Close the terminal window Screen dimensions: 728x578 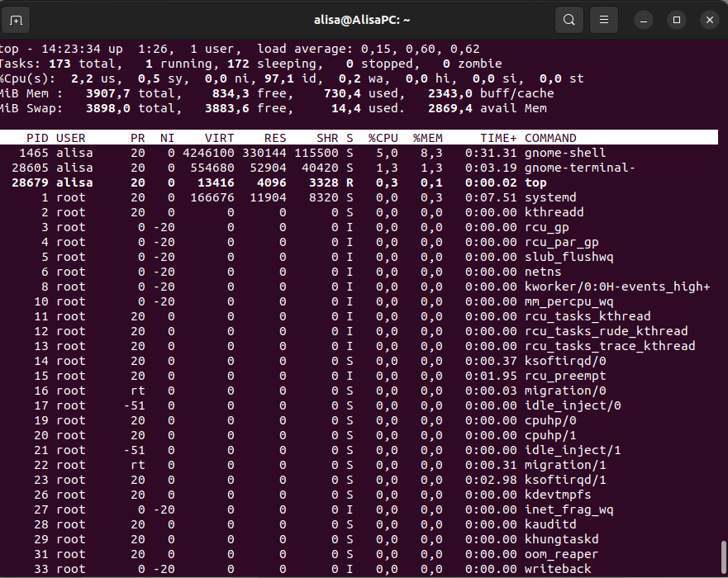click(x=710, y=20)
